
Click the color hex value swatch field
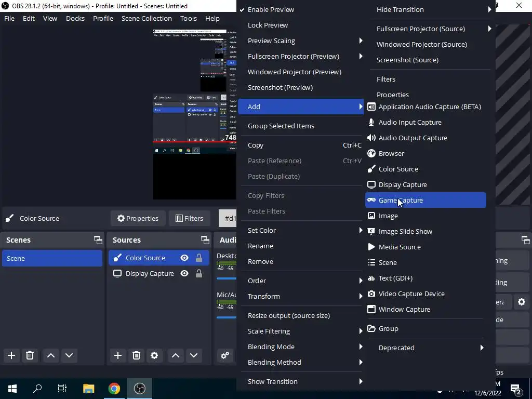pyautogui.click(x=228, y=219)
